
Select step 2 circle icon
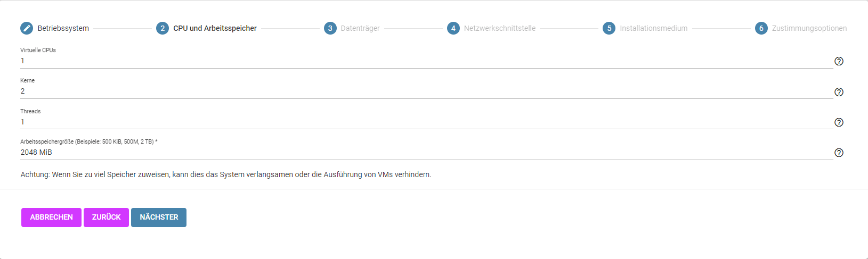pyautogui.click(x=163, y=28)
